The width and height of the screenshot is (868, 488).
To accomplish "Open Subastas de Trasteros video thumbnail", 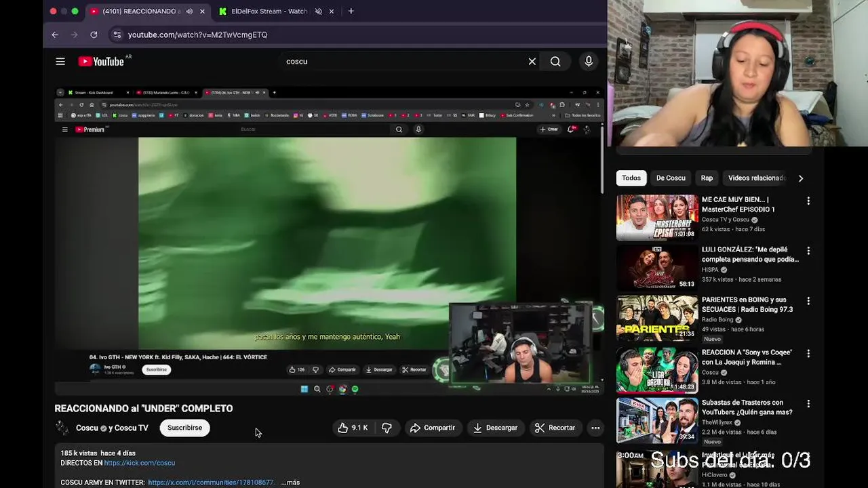I will (656, 420).
